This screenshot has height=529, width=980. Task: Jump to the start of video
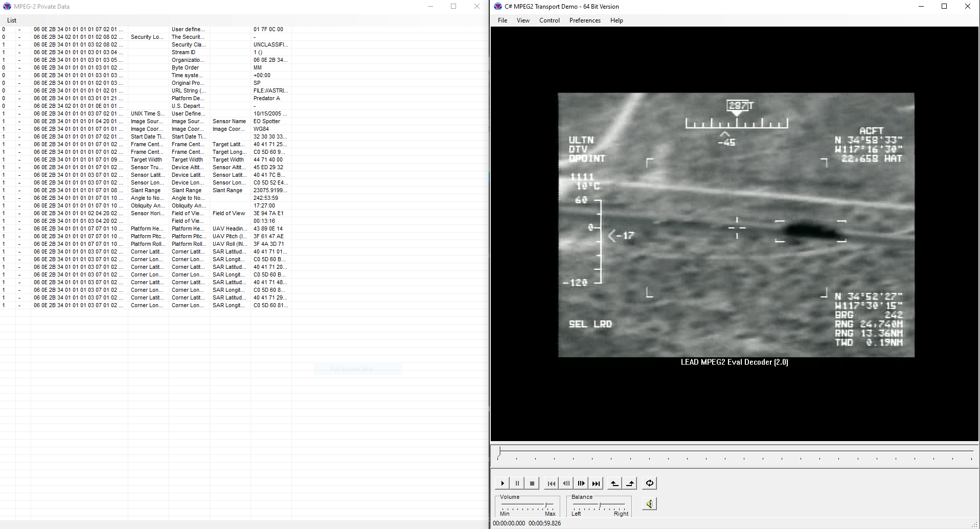(x=551, y=483)
